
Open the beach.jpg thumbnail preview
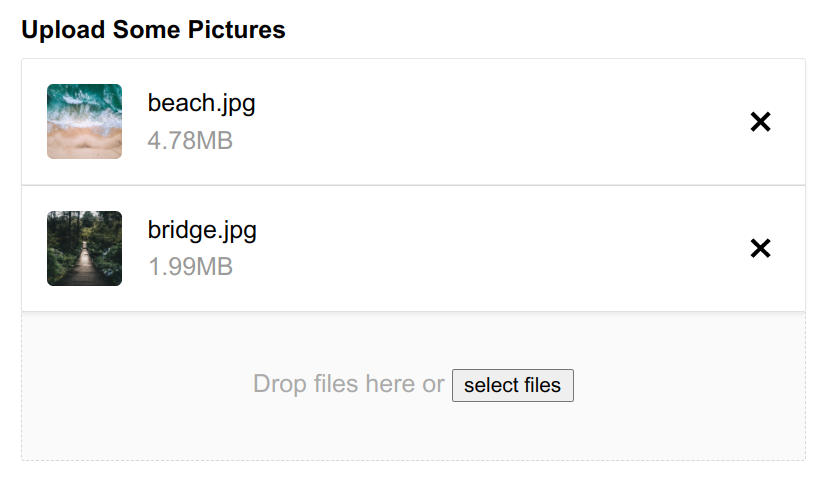(84, 121)
